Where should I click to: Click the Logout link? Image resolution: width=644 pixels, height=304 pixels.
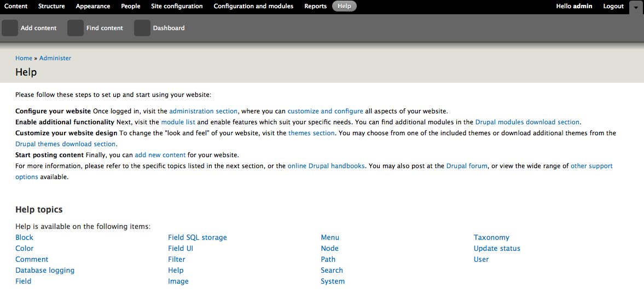(613, 6)
